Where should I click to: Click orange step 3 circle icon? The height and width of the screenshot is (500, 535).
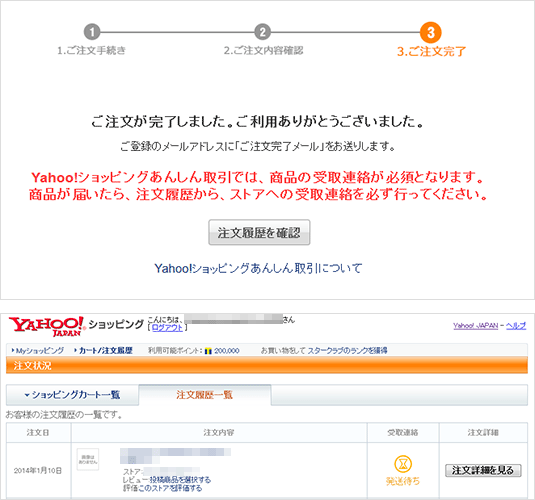[x=431, y=32]
